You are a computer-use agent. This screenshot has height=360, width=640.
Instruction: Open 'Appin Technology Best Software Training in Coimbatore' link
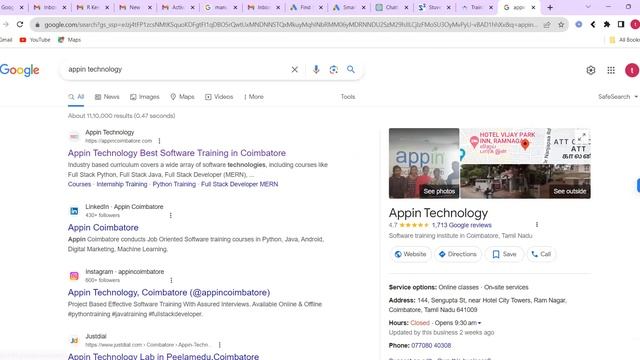pyautogui.click(x=177, y=153)
